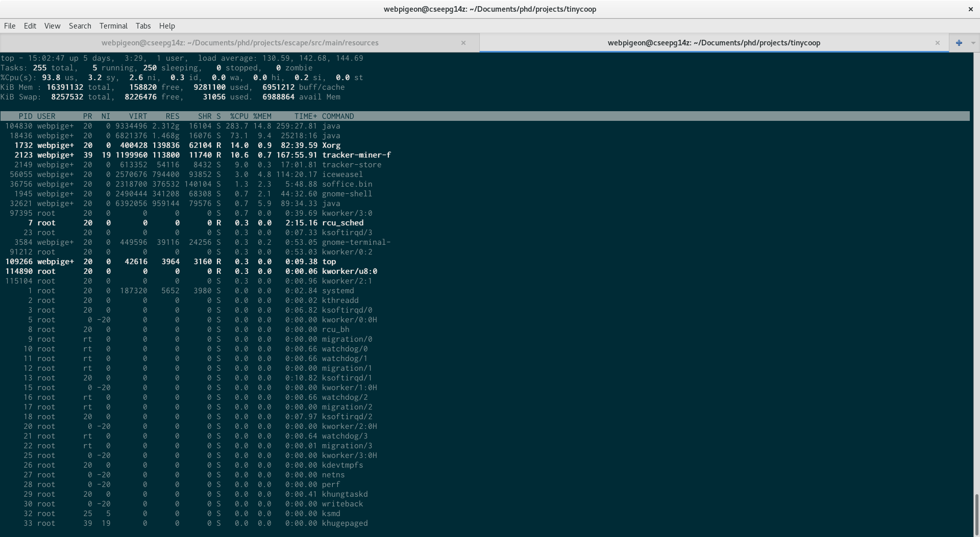Viewport: 980px width, 537px height.
Task: Click the kworker/3:0 process name
Action: click(x=347, y=213)
